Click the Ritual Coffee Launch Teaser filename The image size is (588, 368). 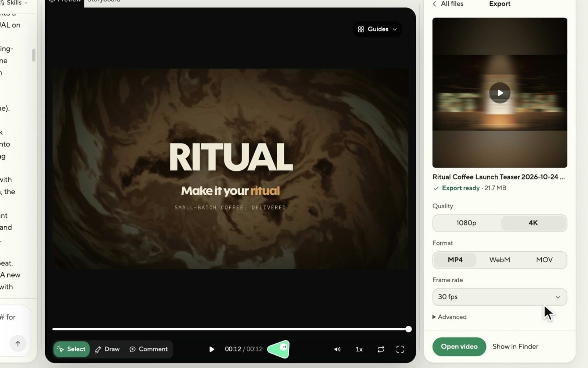coord(498,177)
